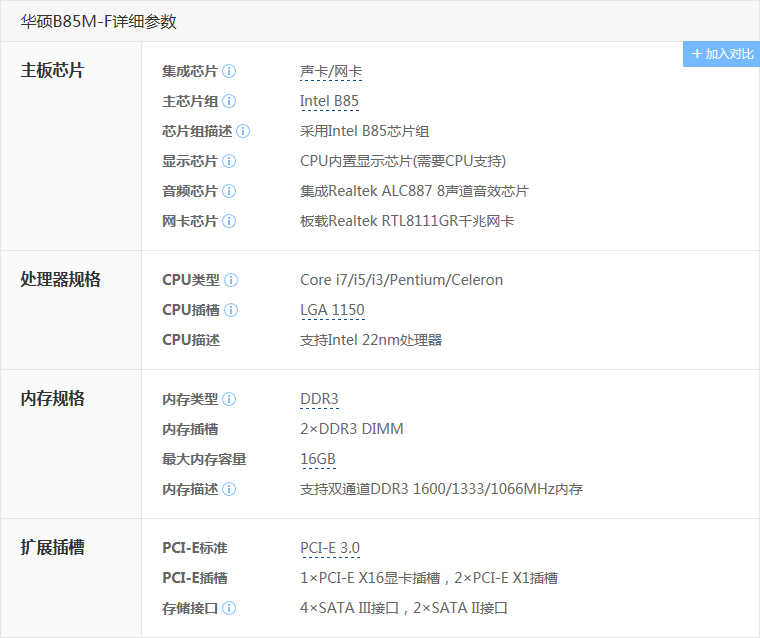Click info icon next to 内存描述
This screenshot has height=638, width=760.
[x=229, y=489]
